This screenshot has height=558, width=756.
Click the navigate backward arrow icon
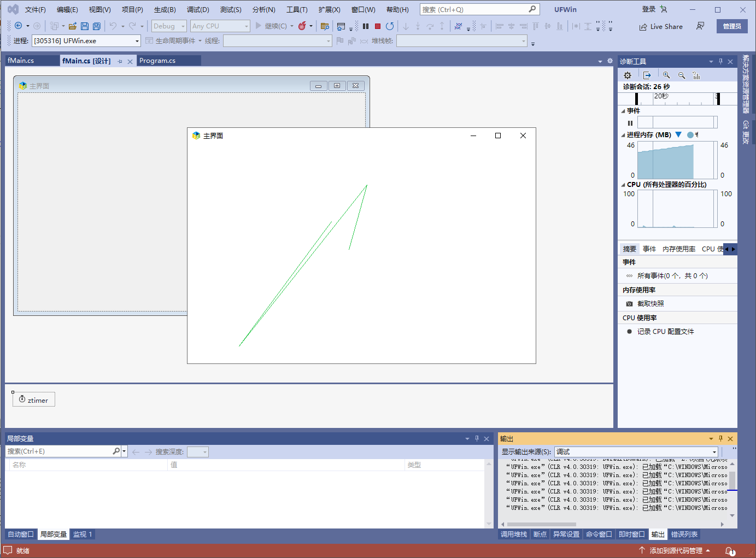[x=18, y=26]
